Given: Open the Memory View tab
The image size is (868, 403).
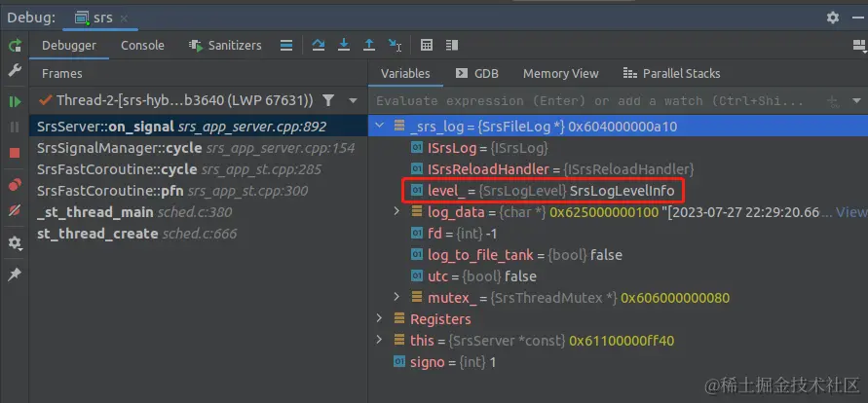Looking at the screenshot, I should tap(561, 74).
